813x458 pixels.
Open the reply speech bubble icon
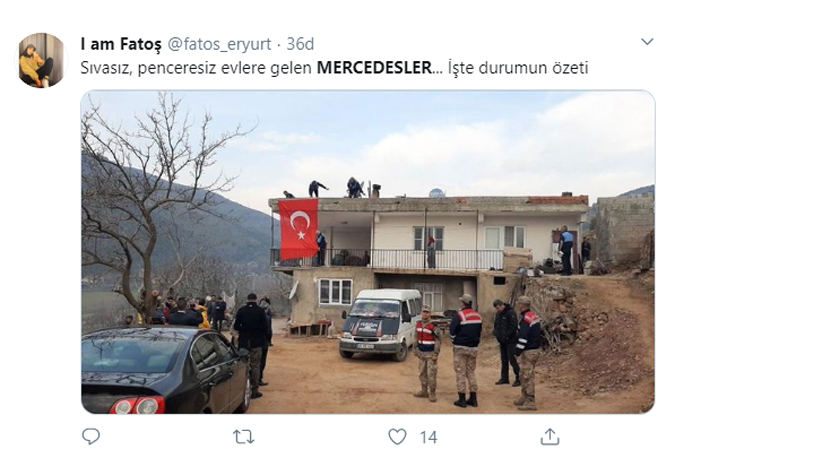click(91, 437)
